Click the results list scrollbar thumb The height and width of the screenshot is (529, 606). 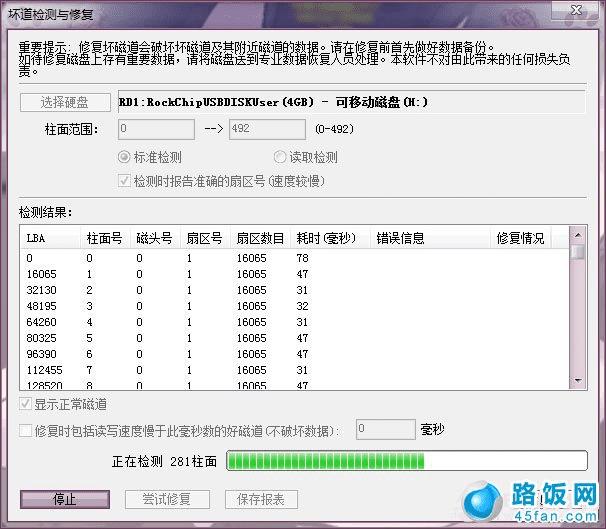(578, 252)
